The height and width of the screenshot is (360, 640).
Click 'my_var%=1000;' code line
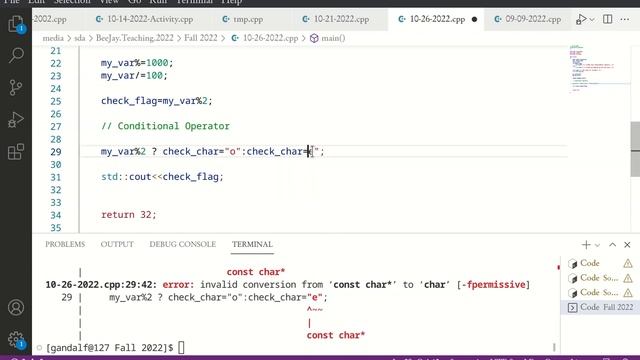click(x=137, y=63)
